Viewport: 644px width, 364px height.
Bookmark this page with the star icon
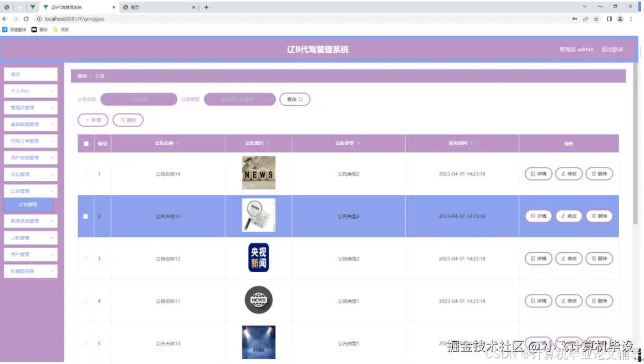(x=596, y=19)
